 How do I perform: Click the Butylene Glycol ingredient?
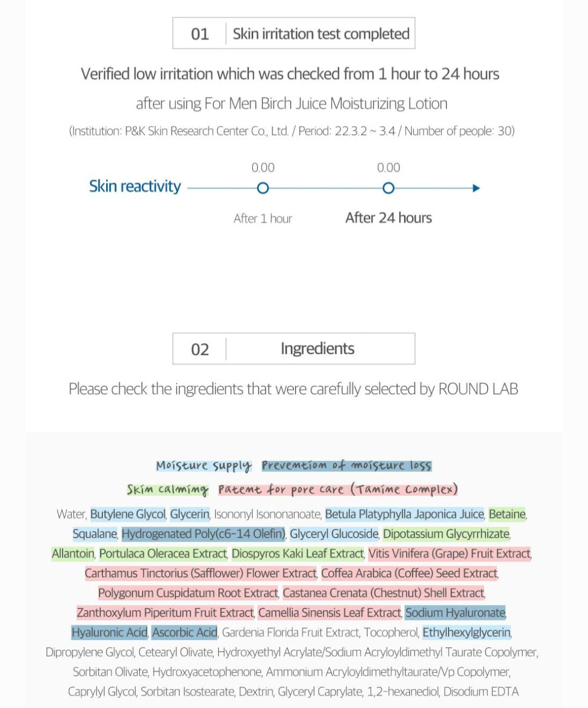[x=128, y=514]
